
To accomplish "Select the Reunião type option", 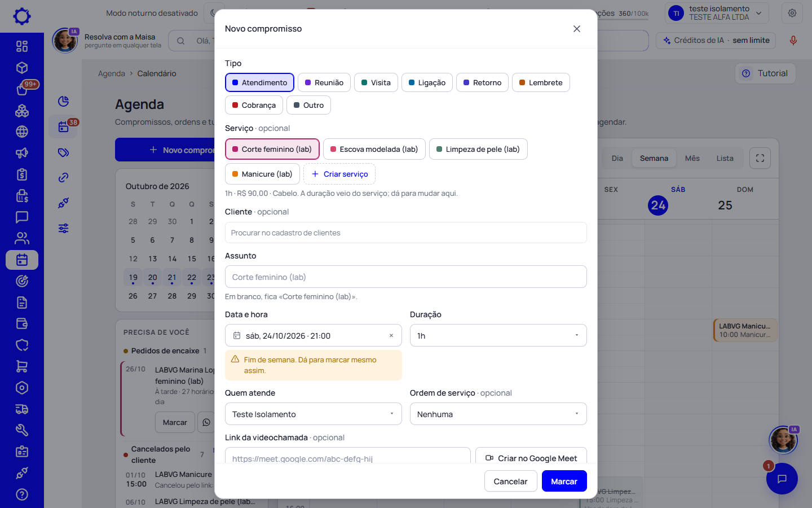I will pyautogui.click(x=324, y=82).
